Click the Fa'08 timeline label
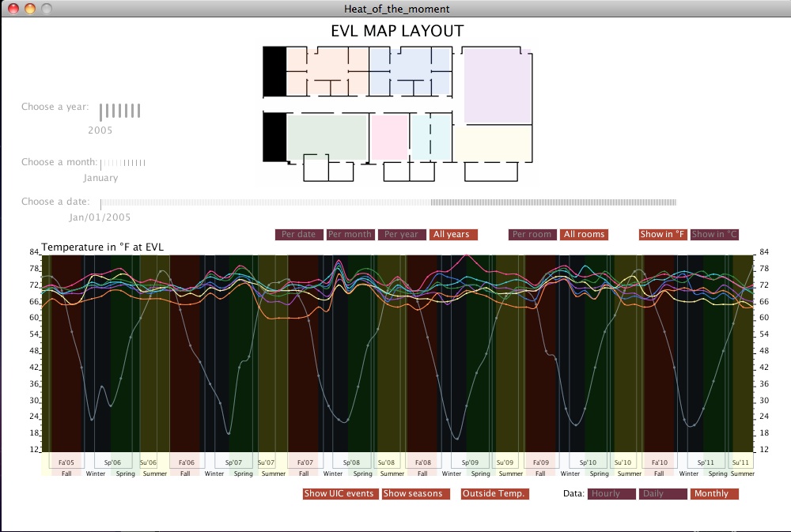Image resolution: width=791 pixels, height=532 pixels. (x=423, y=462)
